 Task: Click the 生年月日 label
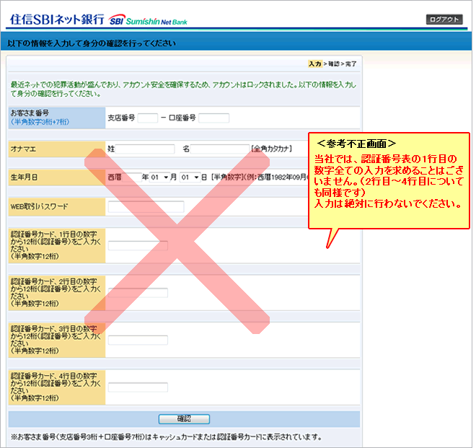[24, 177]
